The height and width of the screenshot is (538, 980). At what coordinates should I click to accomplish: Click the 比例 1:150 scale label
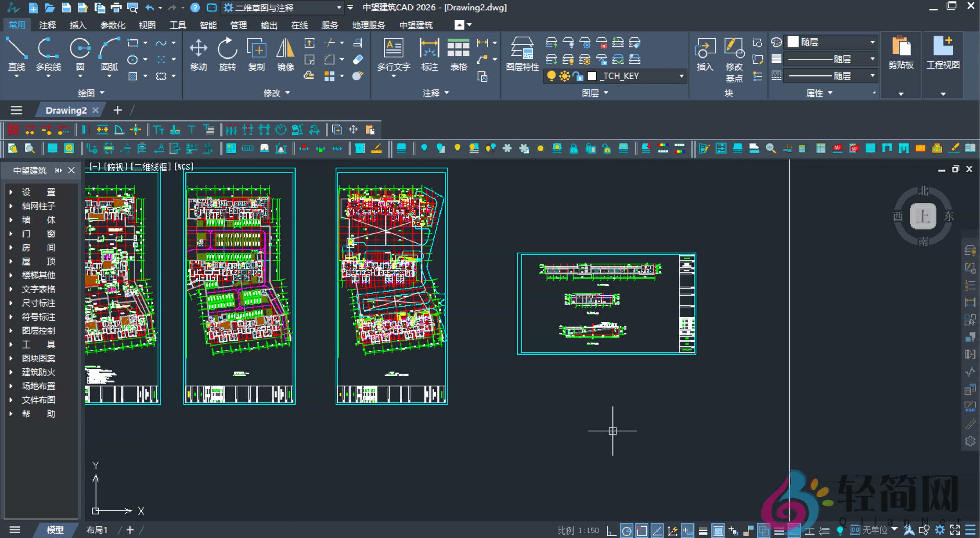click(x=578, y=530)
